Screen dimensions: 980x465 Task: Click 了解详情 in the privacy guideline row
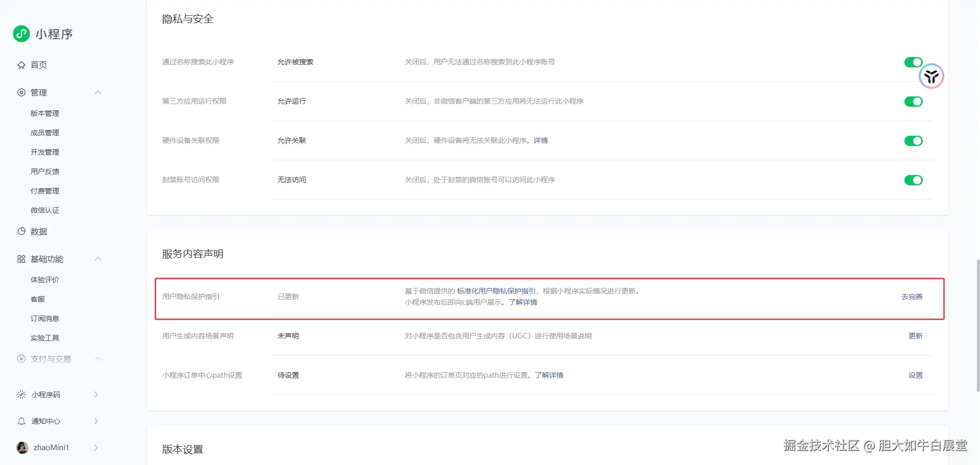pos(523,302)
